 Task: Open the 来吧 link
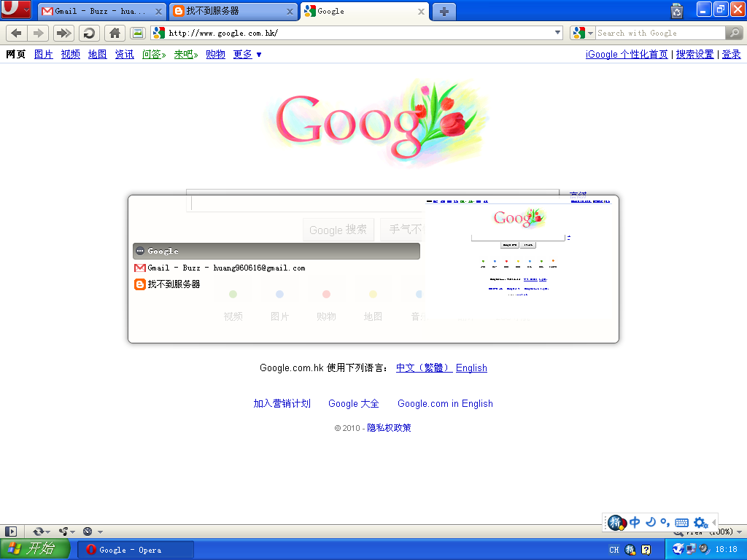[x=186, y=54]
